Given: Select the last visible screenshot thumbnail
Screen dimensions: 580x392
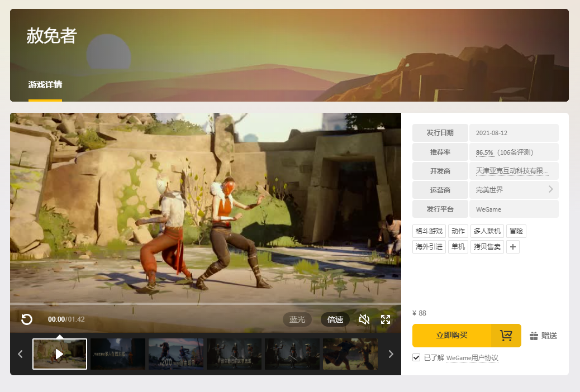Looking at the screenshot, I should tap(350, 354).
